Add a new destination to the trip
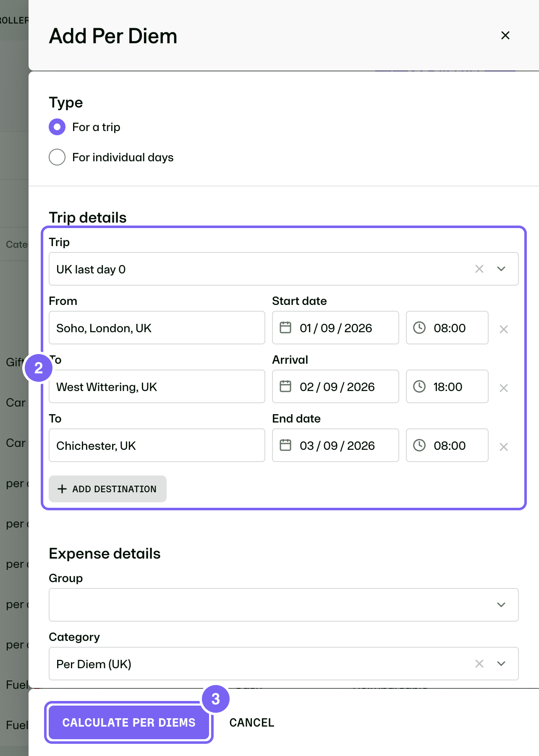This screenshot has width=539, height=756. pyautogui.click(x=107, y=489)
